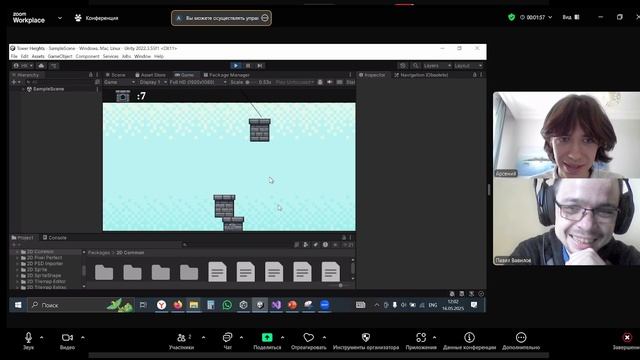Switch to the Package Manager tab

pos(226,75)
